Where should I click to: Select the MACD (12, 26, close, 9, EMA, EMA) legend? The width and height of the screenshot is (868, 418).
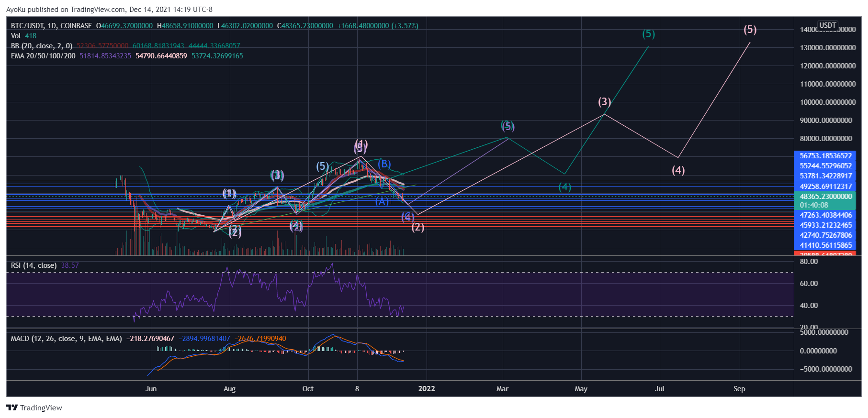(x=67, y=339)
